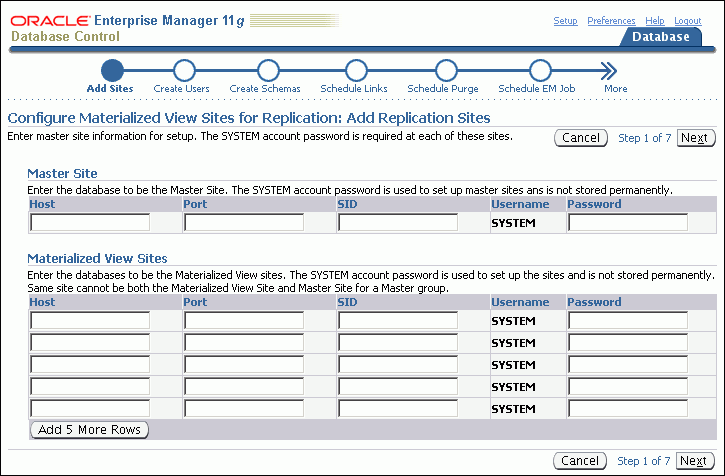Focus second Materialized View Sites Port field
The width and height of the screenshot is (725, 476).
244,342
